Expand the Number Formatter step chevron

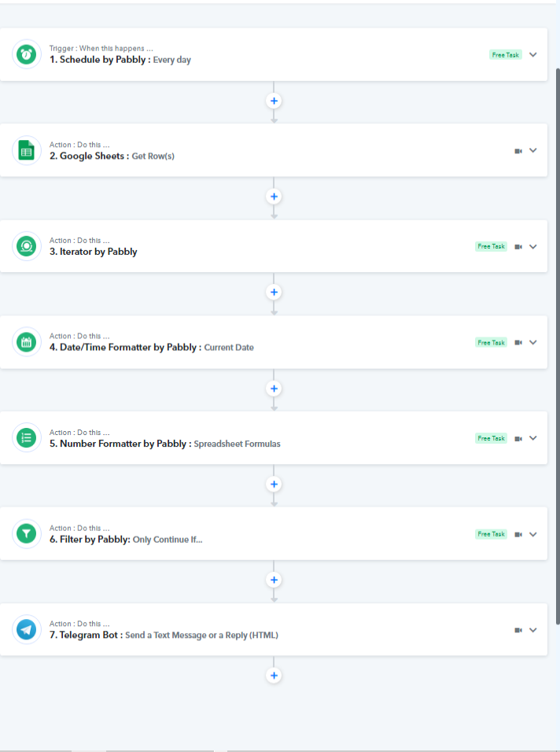532,438
